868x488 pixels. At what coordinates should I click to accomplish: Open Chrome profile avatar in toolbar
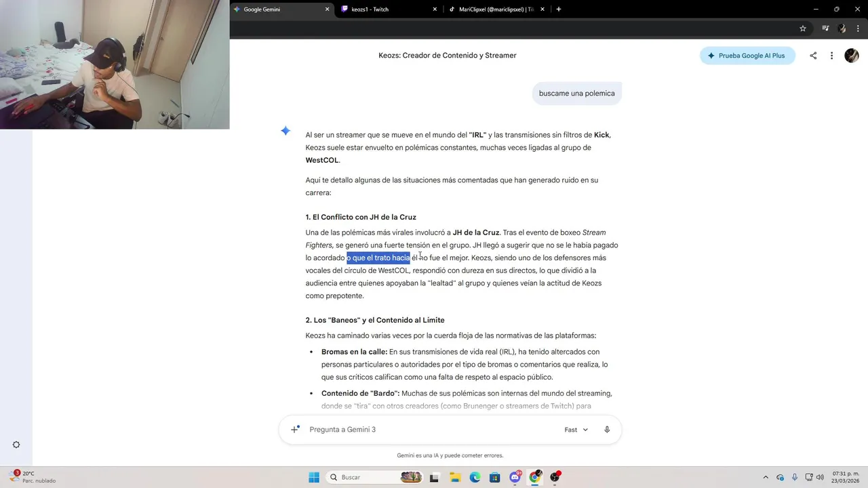click(842, 28)
